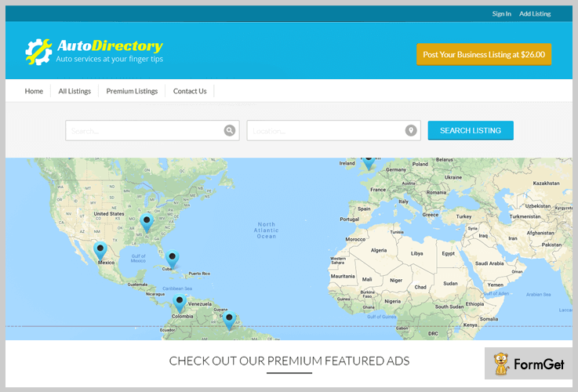Select the map marker near Alabama, United States

(x=147, y=223)
